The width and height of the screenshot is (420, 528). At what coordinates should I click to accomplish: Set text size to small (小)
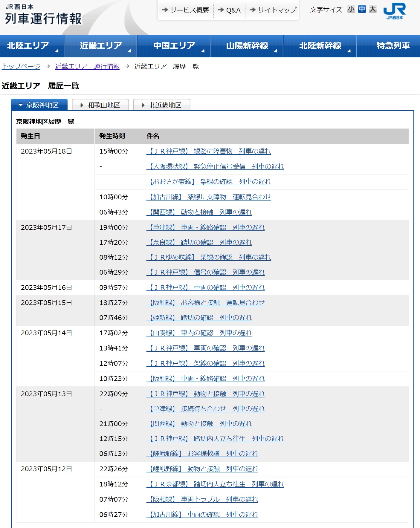[351, 9]
